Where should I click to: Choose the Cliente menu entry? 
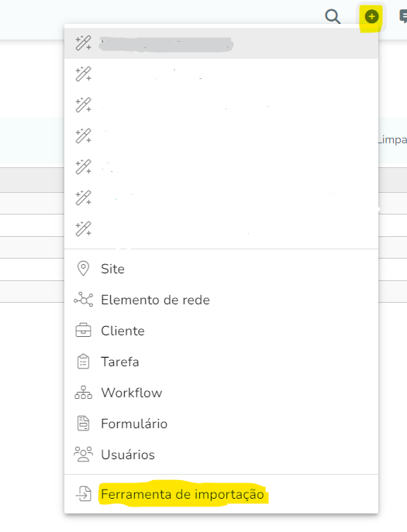click(x=221, y=331)
